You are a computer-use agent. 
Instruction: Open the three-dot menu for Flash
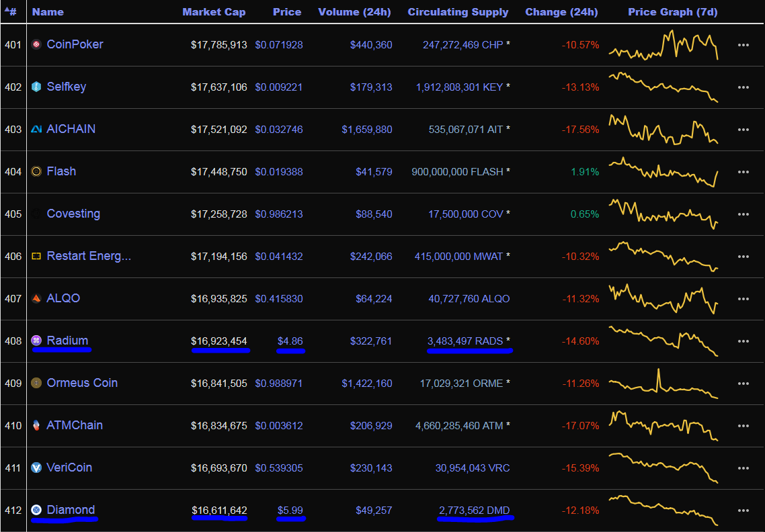click(x=743, y=172)
